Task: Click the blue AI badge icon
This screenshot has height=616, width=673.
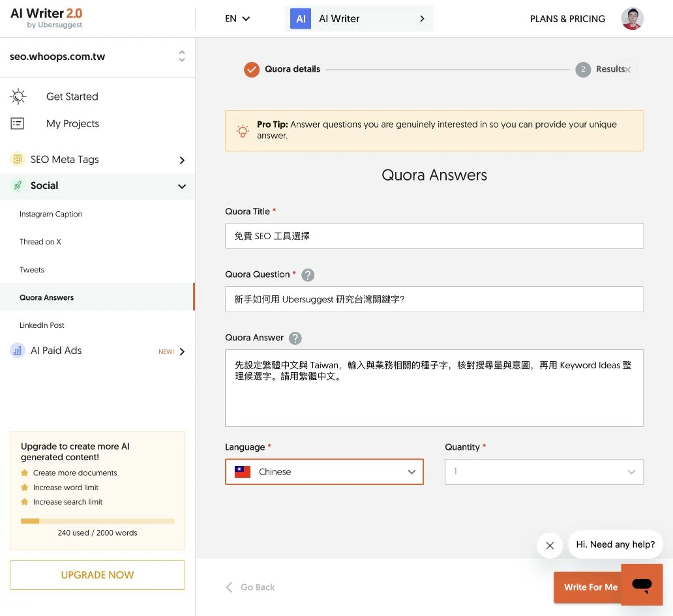Action: 301,18
